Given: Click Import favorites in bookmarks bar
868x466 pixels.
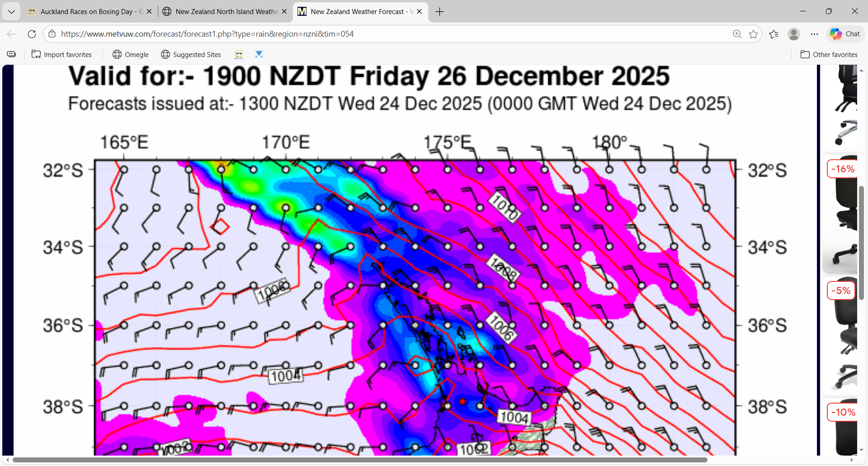Looking at the screenshot, I should (61, 54).
